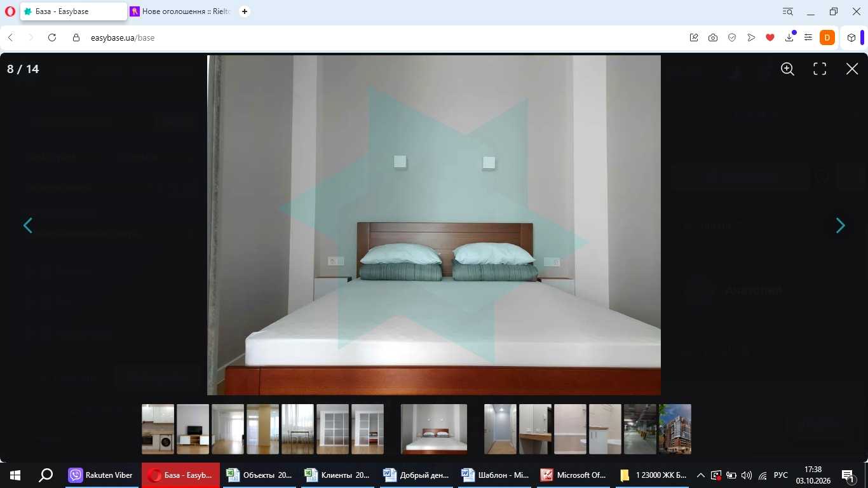
Task: Open the system volume control
Action: pos(747,475)
